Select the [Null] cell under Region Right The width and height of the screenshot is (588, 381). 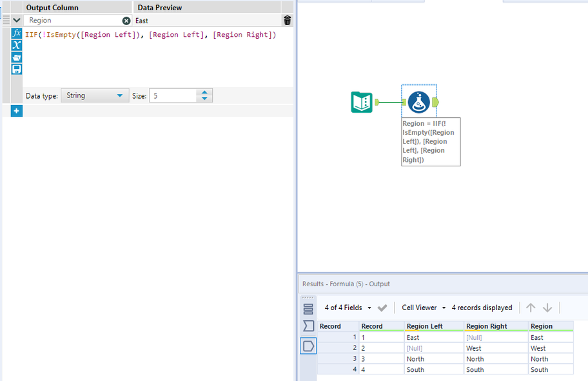(x=496, y=338)
